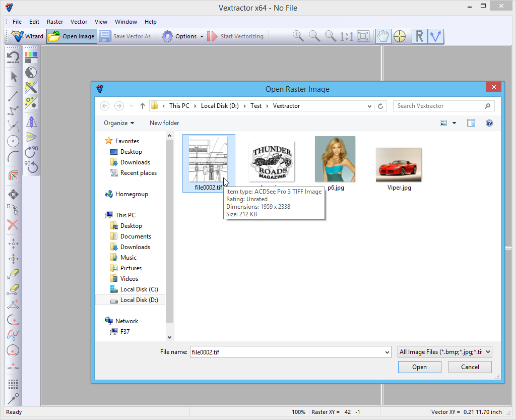
Task: Open the Options dropdown arrow
Action: pos(202,36)
